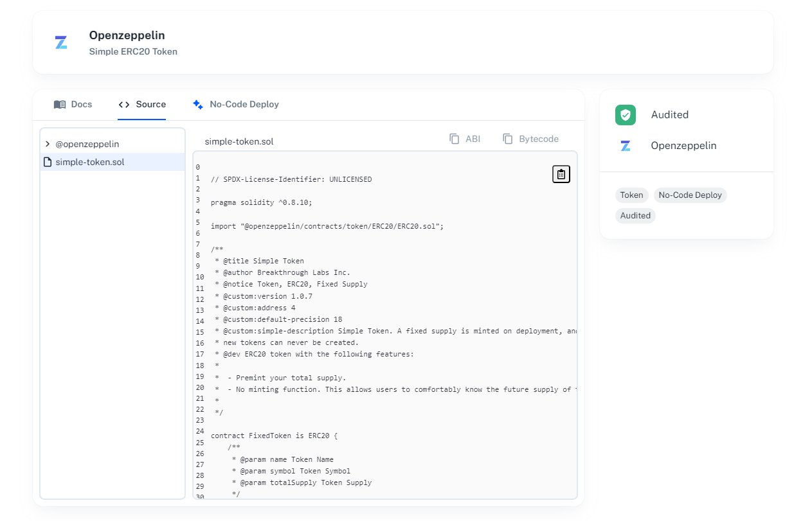
Task: Click the Simple ERC20 Token subtitle
Action: pos(134,51)
